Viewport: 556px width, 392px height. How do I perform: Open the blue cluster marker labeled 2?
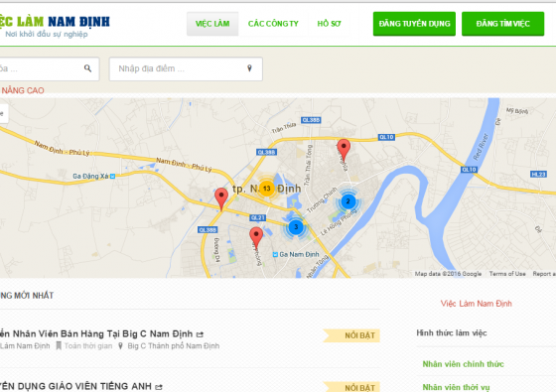point(347,201)
